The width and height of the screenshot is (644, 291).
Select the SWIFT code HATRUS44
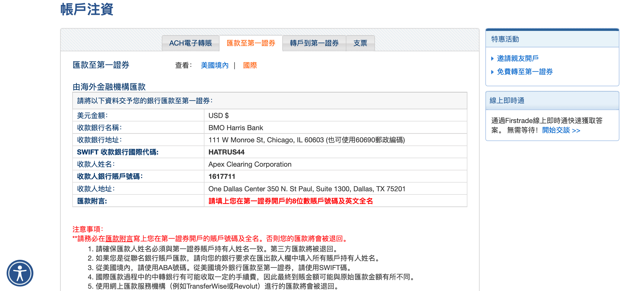[x=226, y=152]
